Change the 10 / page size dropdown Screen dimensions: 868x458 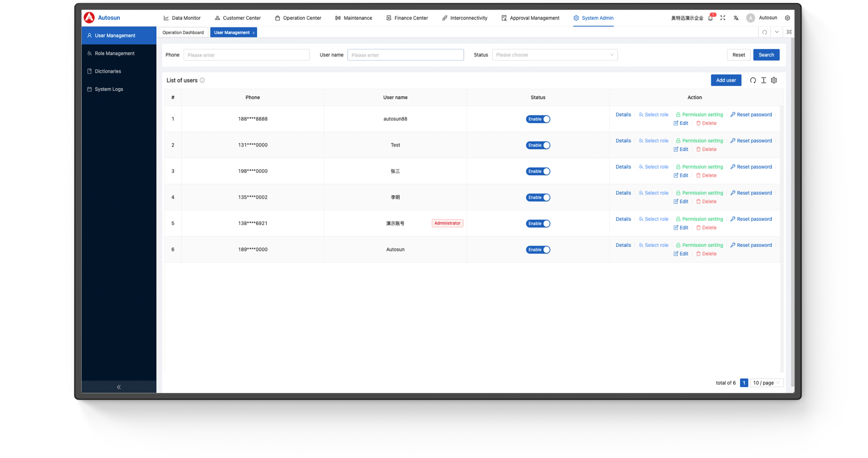coord(766,383)
